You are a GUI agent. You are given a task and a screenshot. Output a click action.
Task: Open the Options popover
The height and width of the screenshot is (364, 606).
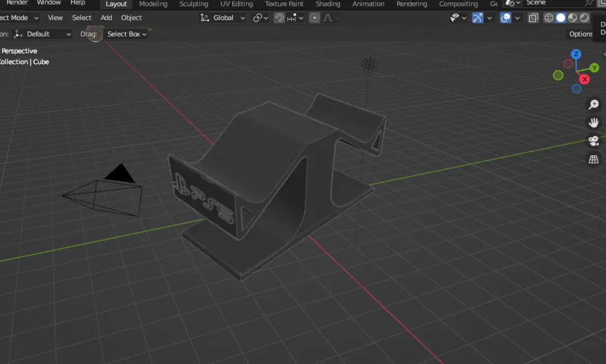pyautogui.click(x=581, y=34)
